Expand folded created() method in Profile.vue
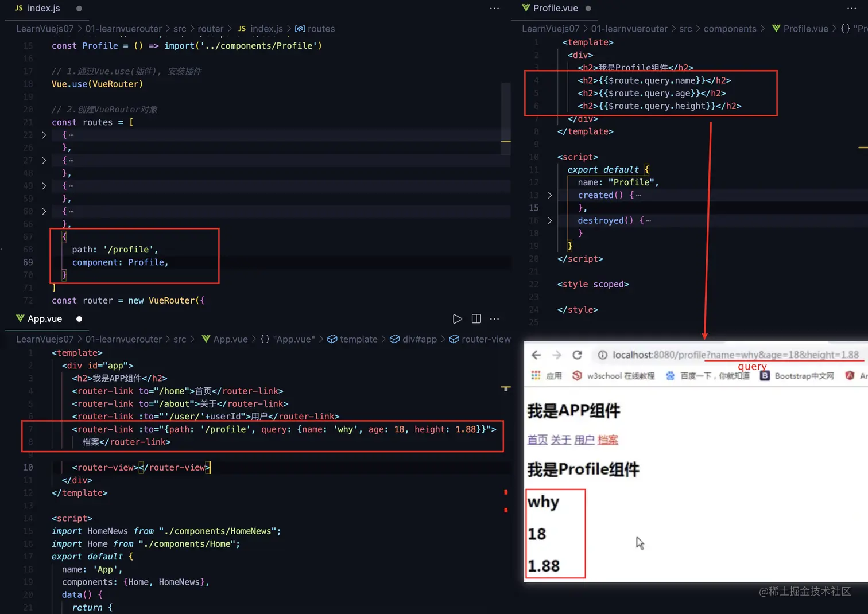The width and height of the screenshot is (868, 614). click(549, 195)
